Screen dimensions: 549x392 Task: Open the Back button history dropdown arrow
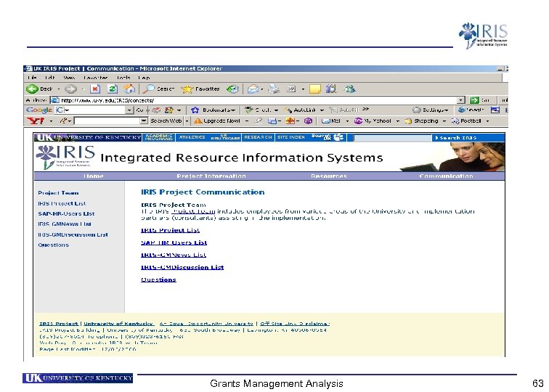tap(59, 89)
